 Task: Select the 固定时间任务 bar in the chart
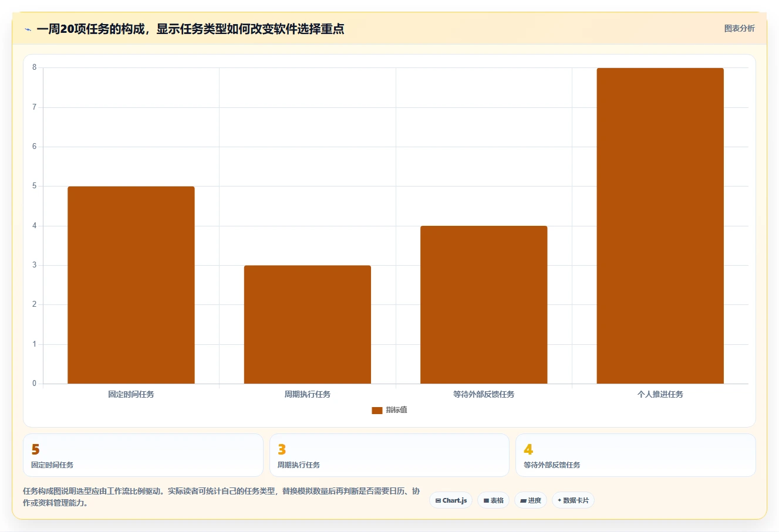point(131,285)
